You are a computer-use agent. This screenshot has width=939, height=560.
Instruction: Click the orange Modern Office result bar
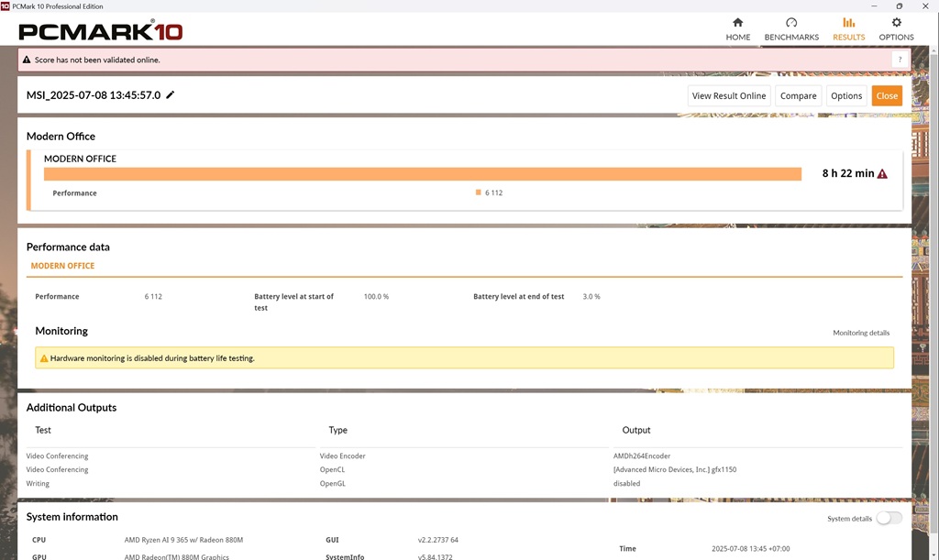click(x=422, y=173)
